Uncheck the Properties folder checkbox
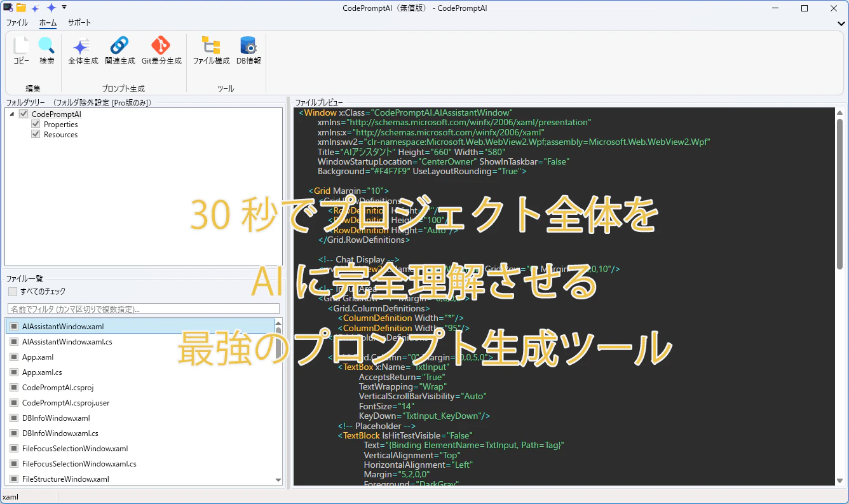This screenshot has height=504, width=849. 36,125
